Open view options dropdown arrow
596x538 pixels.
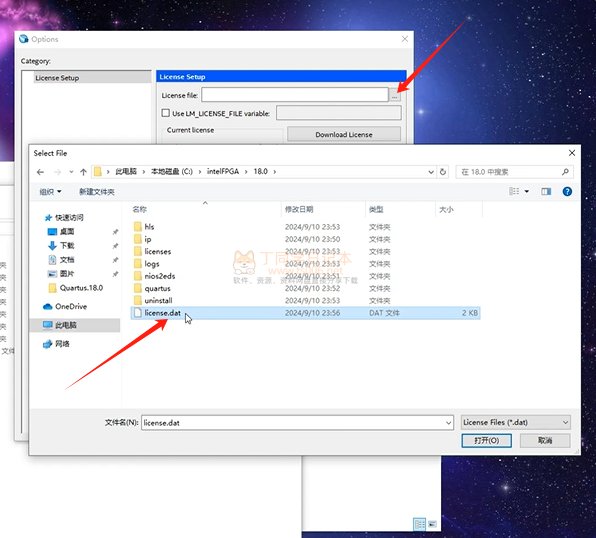click(x=527, y=191)
